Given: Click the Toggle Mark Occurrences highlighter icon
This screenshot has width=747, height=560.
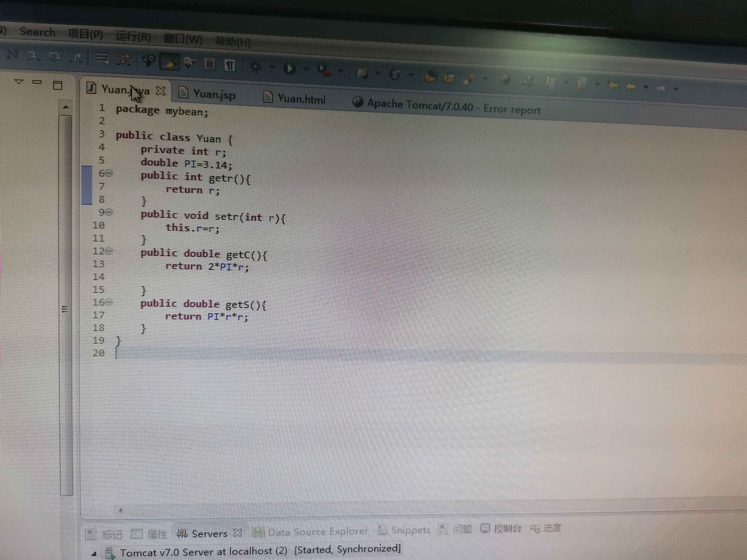Looking at the screenshot, I should coord(169,62).
